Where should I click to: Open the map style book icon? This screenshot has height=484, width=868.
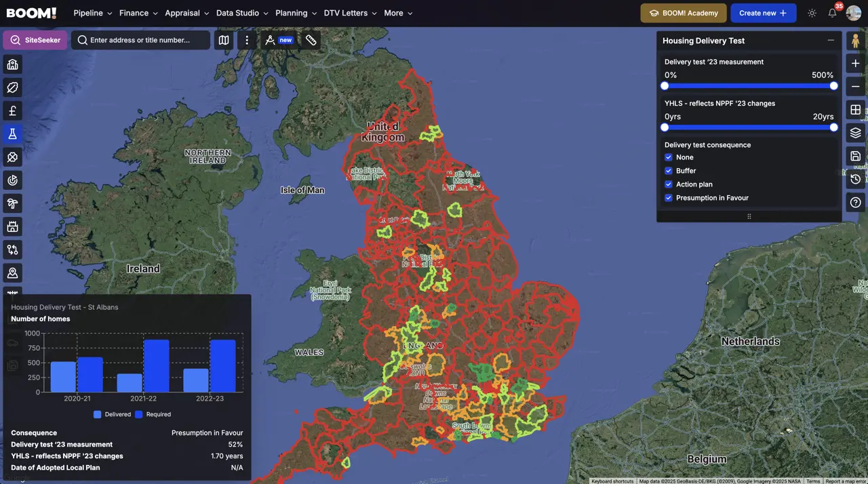[x=224, y=40]
